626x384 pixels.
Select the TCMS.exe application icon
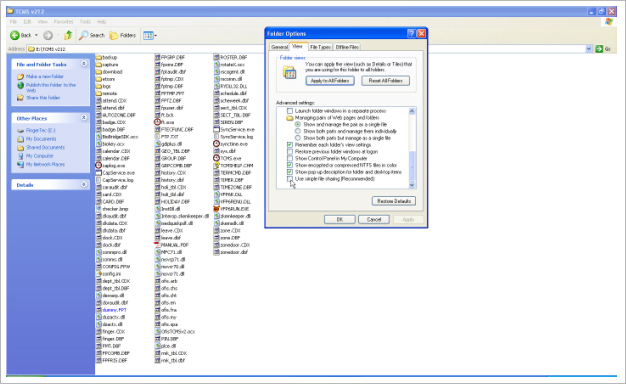click(216, 158)
